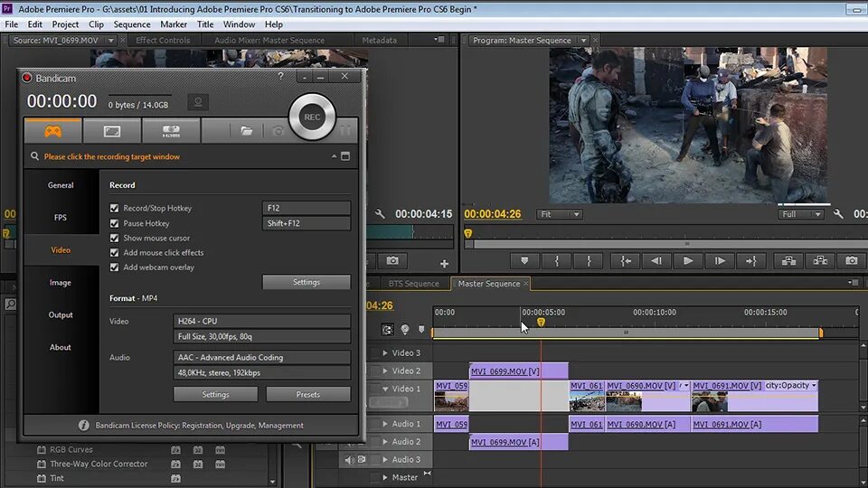Viewport: 868px width, 488px height.
Task: Toggle Show mouse cursor checkbox
Action: (x=115, y=238)
